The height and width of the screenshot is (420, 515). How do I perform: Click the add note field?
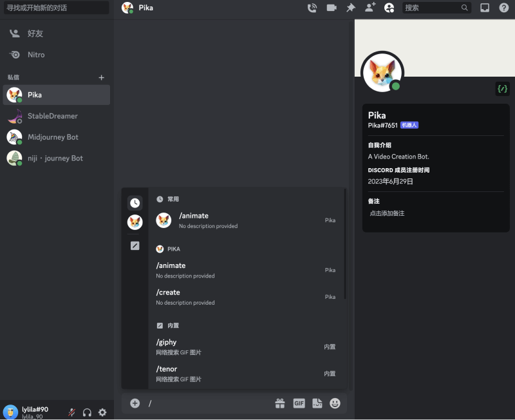click(387, 213)
